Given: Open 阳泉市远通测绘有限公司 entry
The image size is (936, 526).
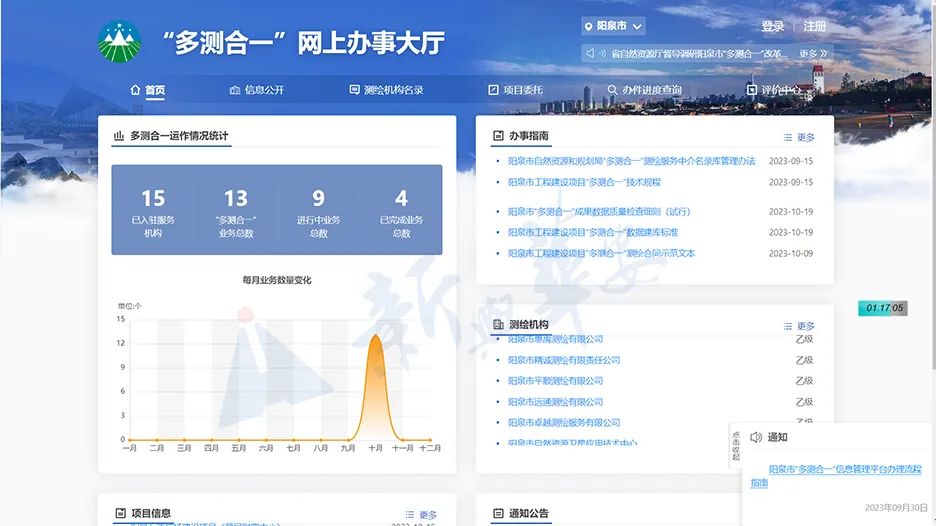Looking at the screenshot, I should [555, 402].
